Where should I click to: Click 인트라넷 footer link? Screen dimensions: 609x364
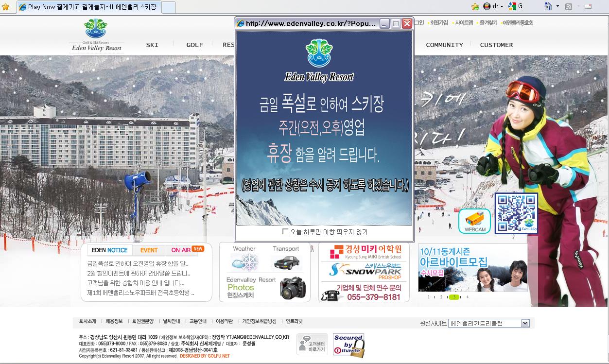coord(294,321)
